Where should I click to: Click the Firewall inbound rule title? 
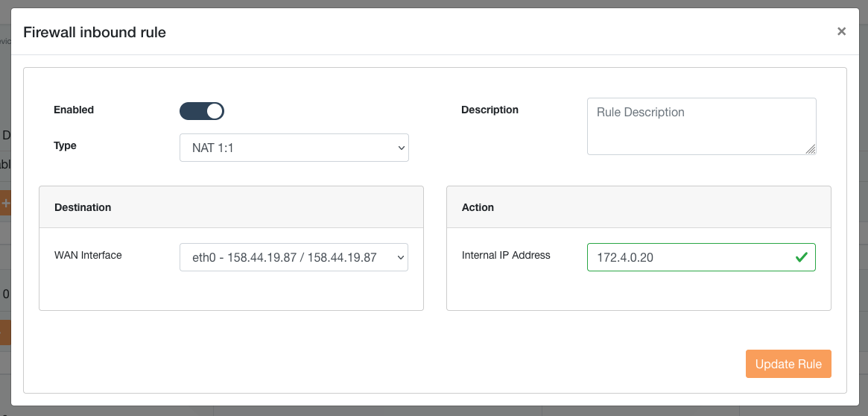click(95, 32)
